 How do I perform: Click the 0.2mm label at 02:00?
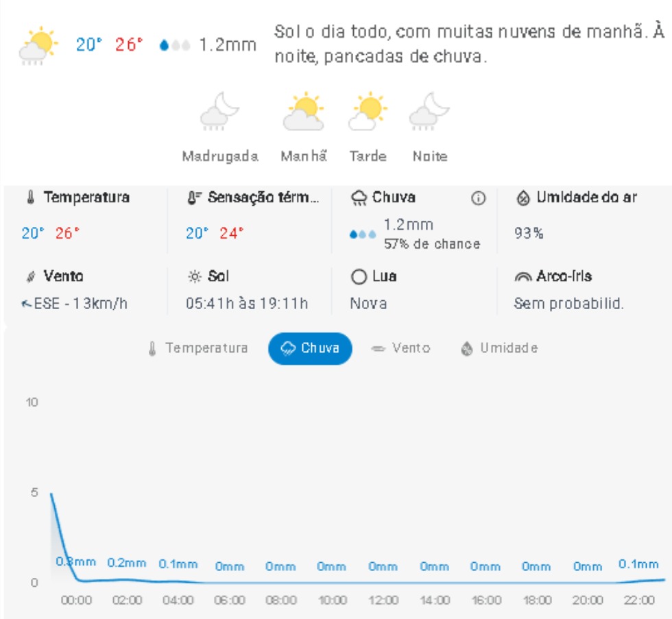127,563
